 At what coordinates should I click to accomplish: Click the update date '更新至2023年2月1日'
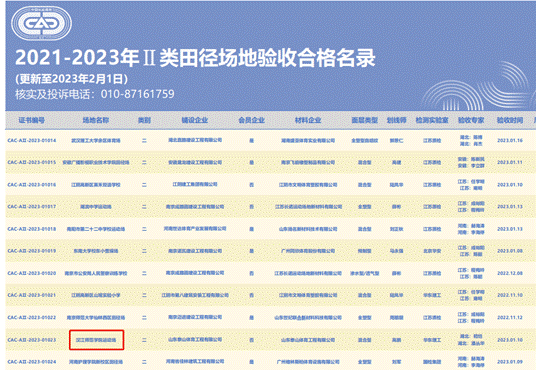click(x=71, y=79)
